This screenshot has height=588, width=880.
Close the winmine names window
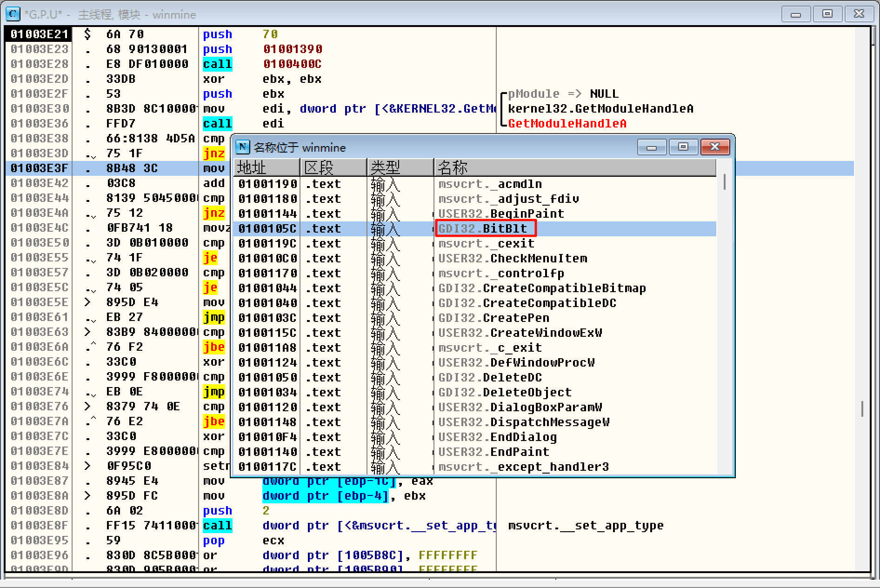point(714,147)
